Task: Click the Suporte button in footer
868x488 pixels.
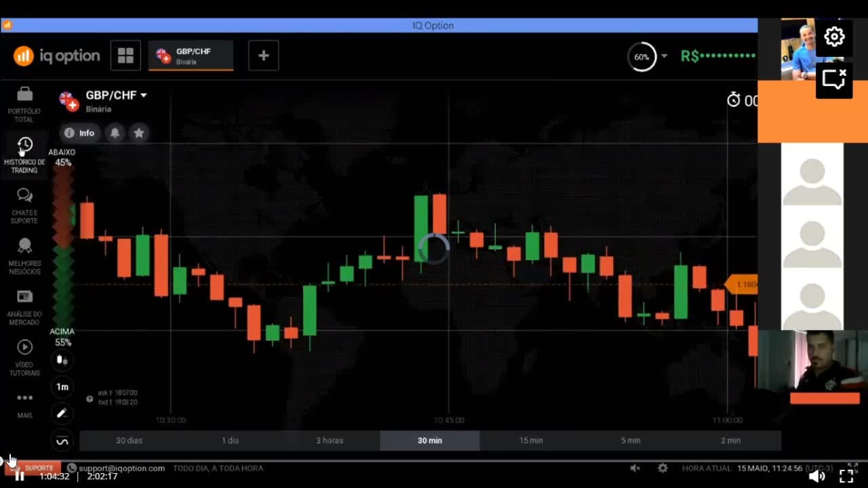Action: coord(33,468)
